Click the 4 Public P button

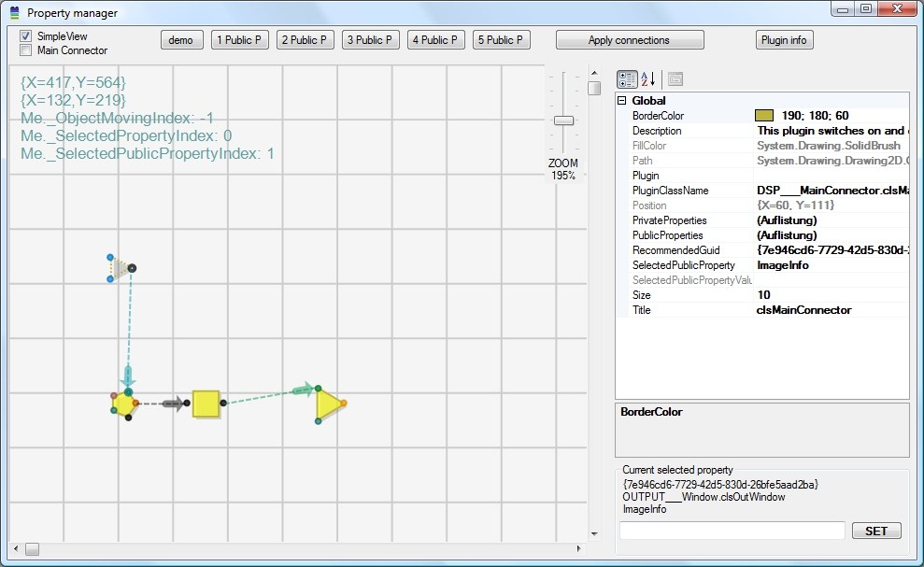point(435,40)
